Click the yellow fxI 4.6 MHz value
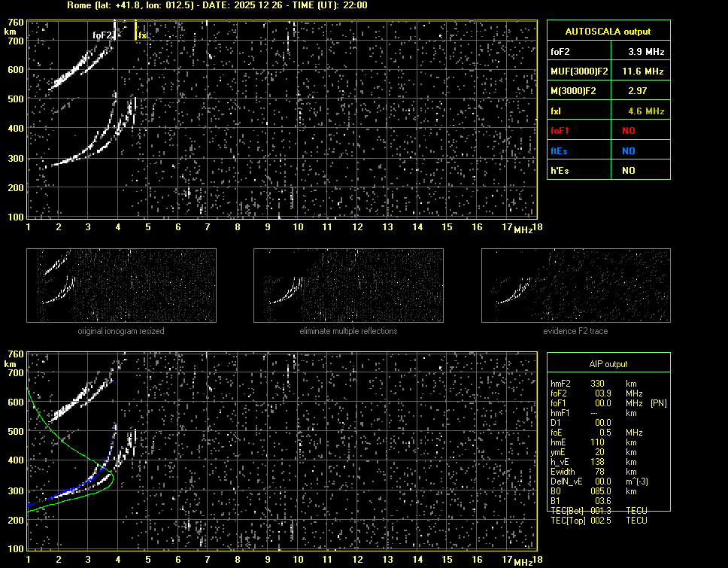 pyautogui.click(x=639, y=111)
